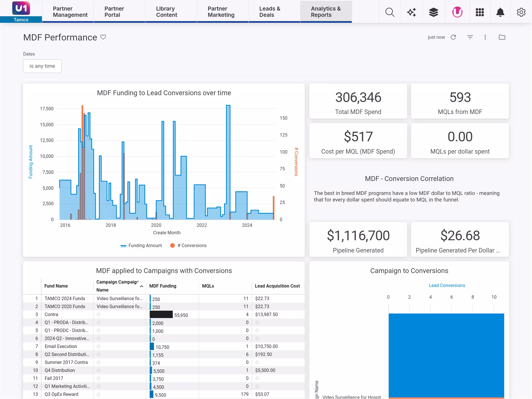Open the apps grid icon
This screenshot has width=532, height=399.
[x=480, y=12]
